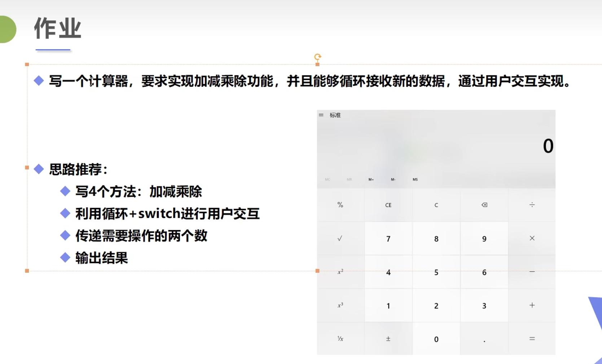Toggle the plus/minus sign icon
This screenshot has height=364, width=602.
click(388, 338)
